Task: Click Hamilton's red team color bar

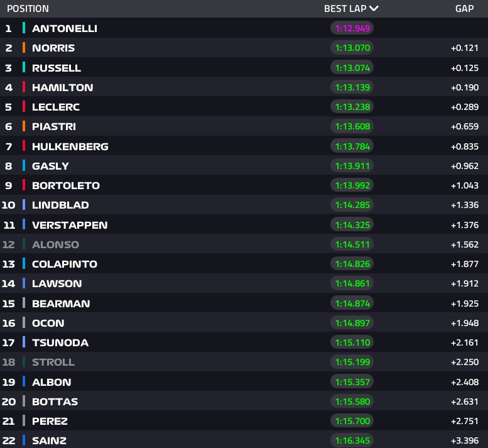Action: 24,87
